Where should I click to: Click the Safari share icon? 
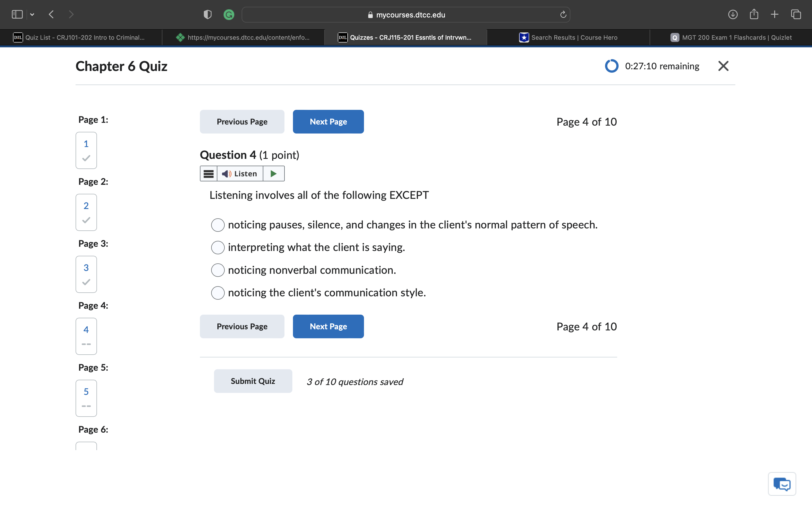tap(754, 14)
